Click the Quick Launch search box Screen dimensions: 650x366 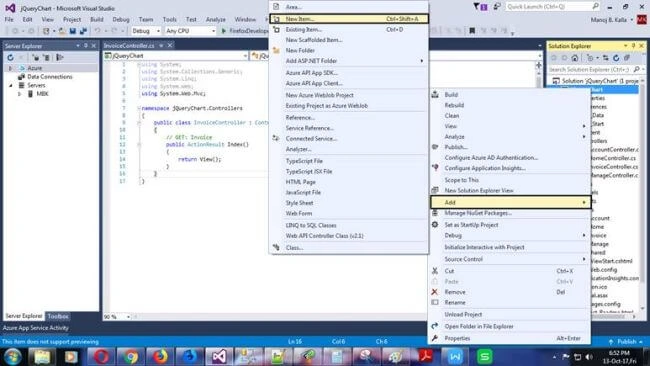(x=553, y=7)
